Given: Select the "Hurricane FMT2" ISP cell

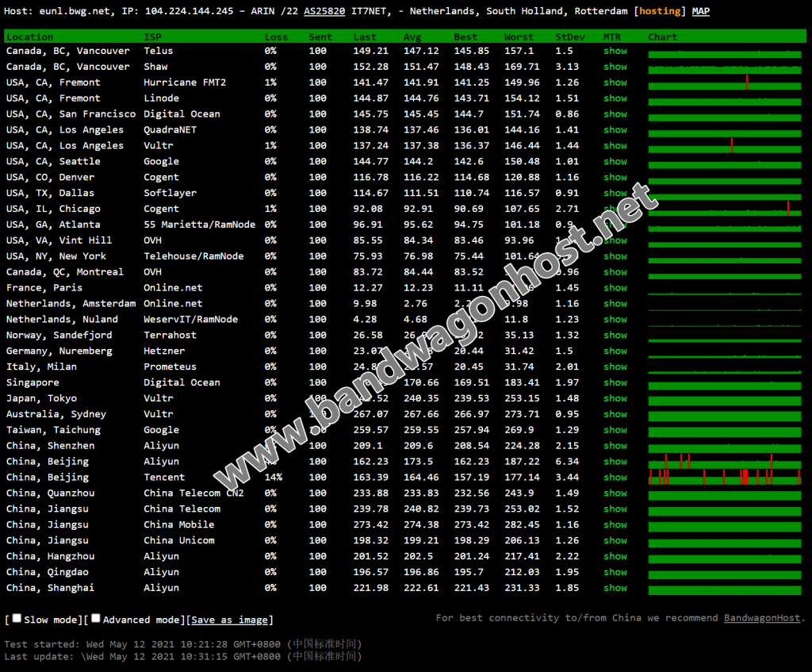Looking at the screenshot, I should [185, 83].
